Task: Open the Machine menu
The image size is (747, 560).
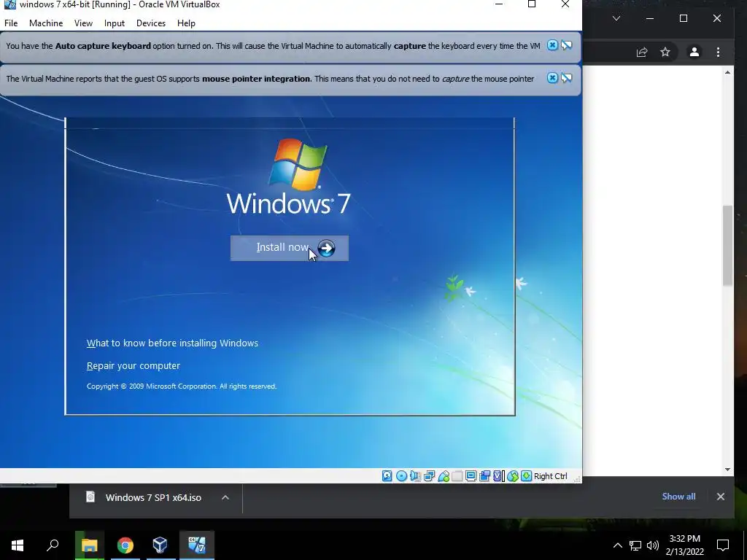Action: tap(46, 23)
